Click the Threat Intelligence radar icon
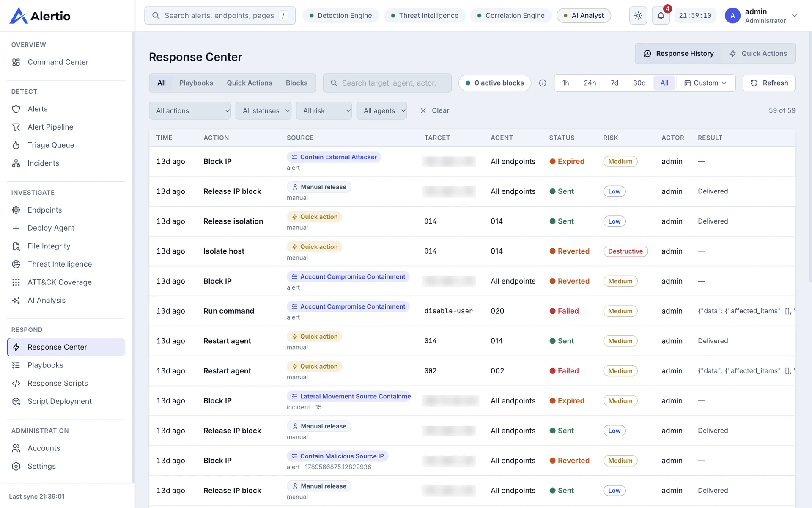Viewport: 812px width, 508px height. pyautogui.click(x=16, y=264)
